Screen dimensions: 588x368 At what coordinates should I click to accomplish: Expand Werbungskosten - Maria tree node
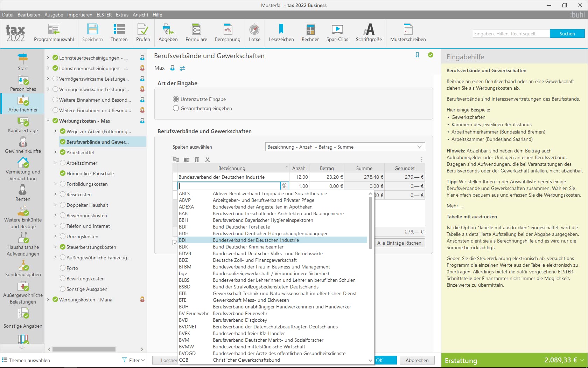point(48,300)
